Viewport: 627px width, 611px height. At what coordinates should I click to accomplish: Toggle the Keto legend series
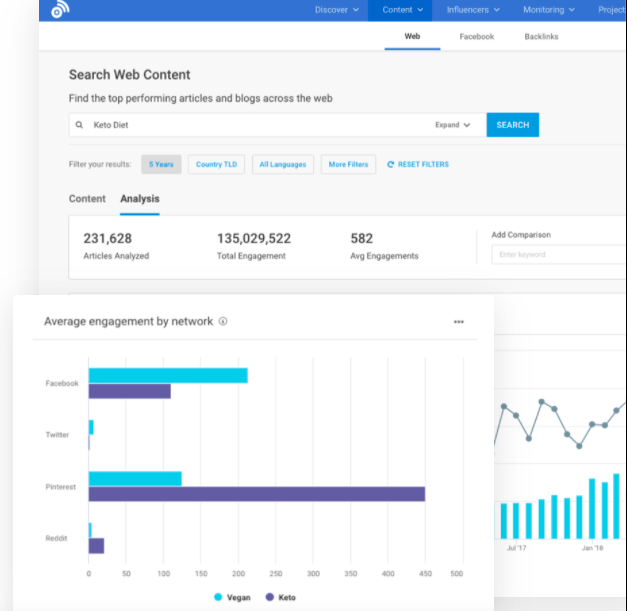pos(282,597)
